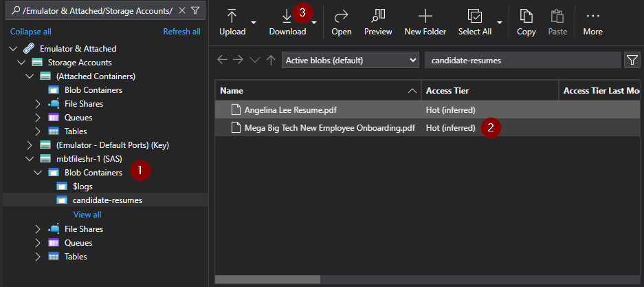Expand the Emulator - Default Ports (Key) node

(29, 145)
